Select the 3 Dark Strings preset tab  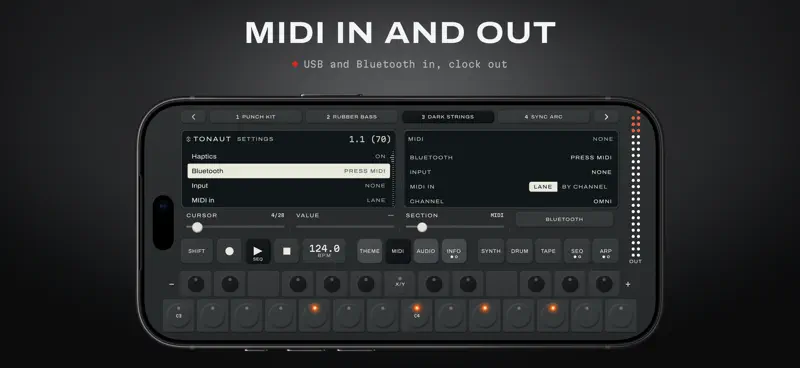447,117
